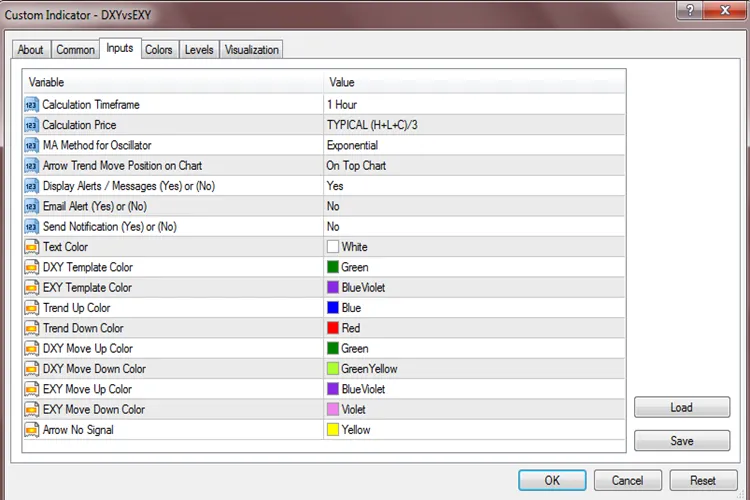Toggle the Display Alerts value Yes

[335, 186]
